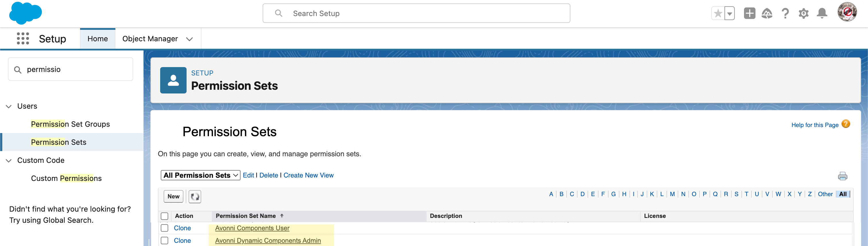868x246 pixels.
Task: Open the App Launcher grid icon
Action: [23, 39]
